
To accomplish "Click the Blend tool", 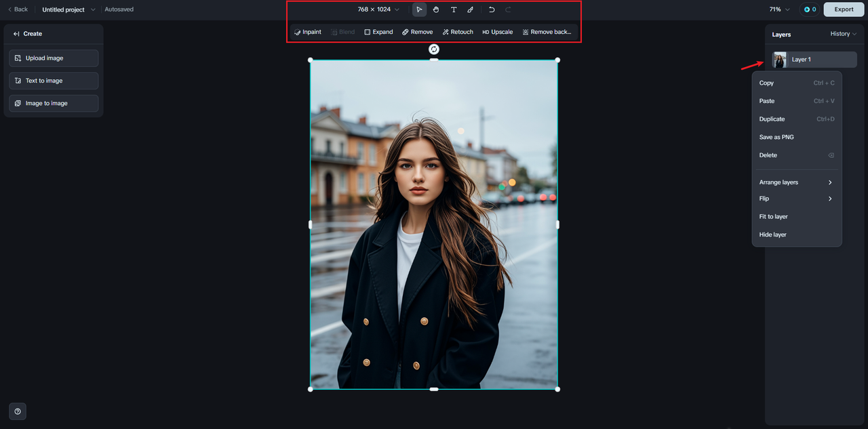I will [342, 32].
